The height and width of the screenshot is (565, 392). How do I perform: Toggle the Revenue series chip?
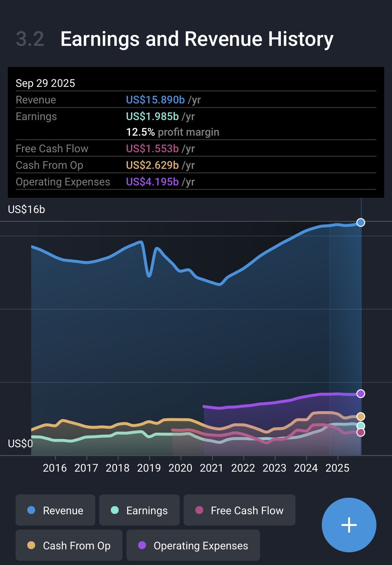(55, 510)
